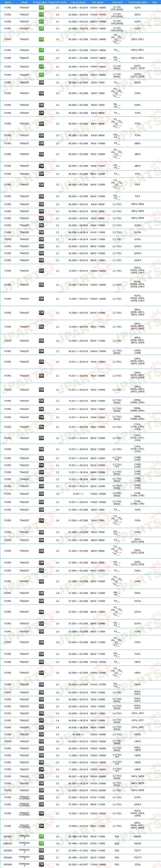Click diesel icon in 10.2007 -> 09.2011 row

(41, 299)
